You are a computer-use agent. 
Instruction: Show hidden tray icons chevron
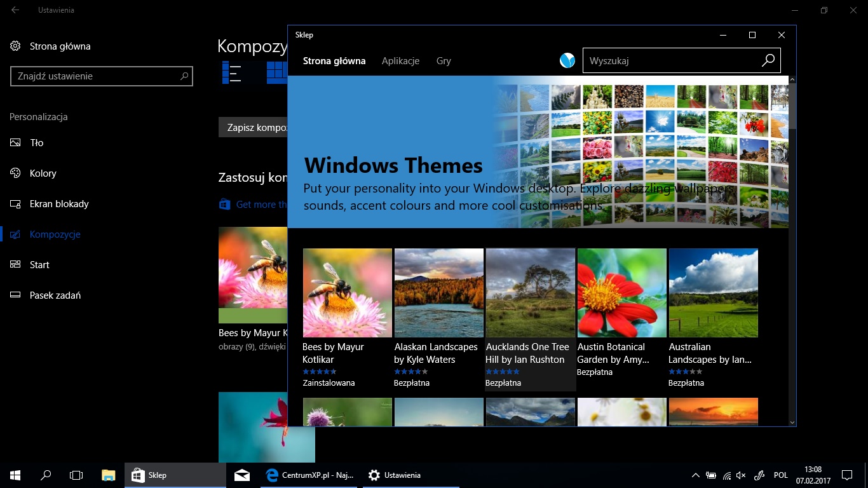click(x=696, y=475)
